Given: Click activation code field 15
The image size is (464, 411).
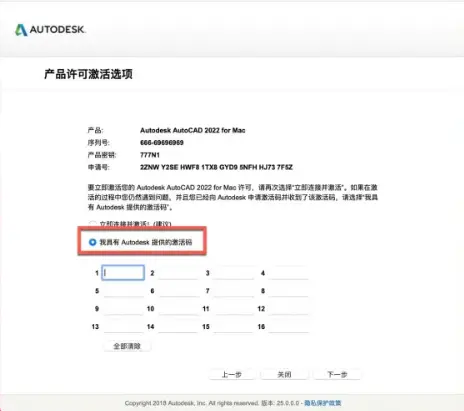Looking at the screenshot, I should pyautogui.click(x=233, y=327).
